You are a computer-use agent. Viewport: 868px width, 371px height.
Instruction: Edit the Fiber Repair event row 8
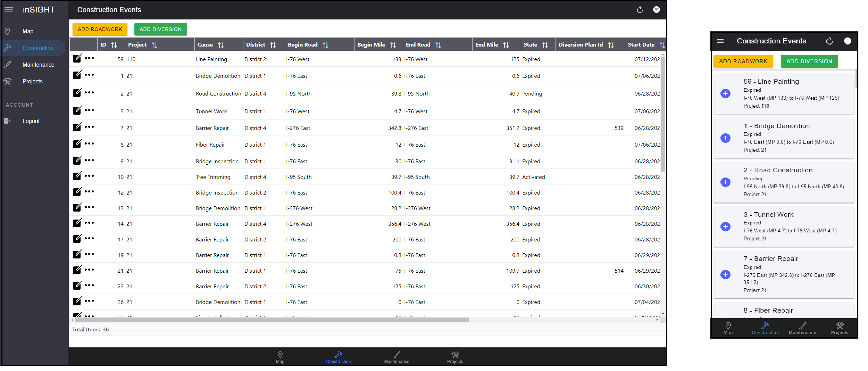pyautogui.click(x=77, y=143)
